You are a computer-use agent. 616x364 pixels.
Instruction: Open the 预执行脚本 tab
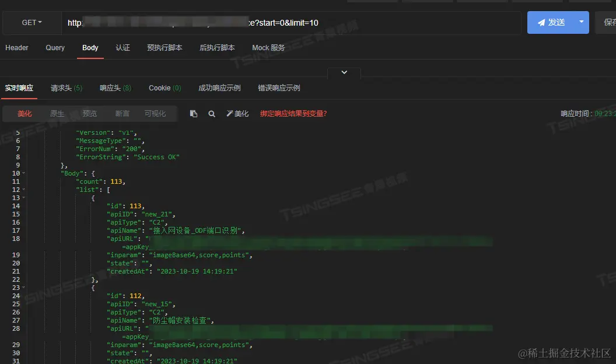tap(164, 48)
